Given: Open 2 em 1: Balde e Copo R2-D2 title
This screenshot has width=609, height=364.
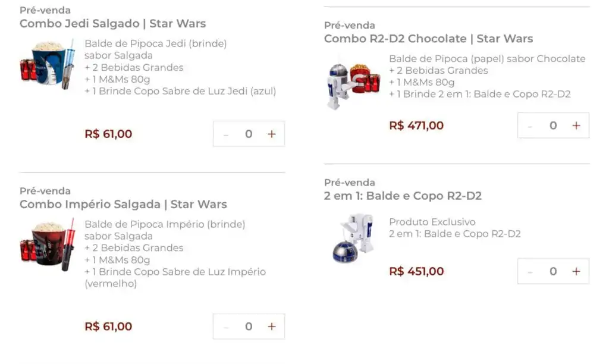Looking at the screenshot, I should coord(403,196).
